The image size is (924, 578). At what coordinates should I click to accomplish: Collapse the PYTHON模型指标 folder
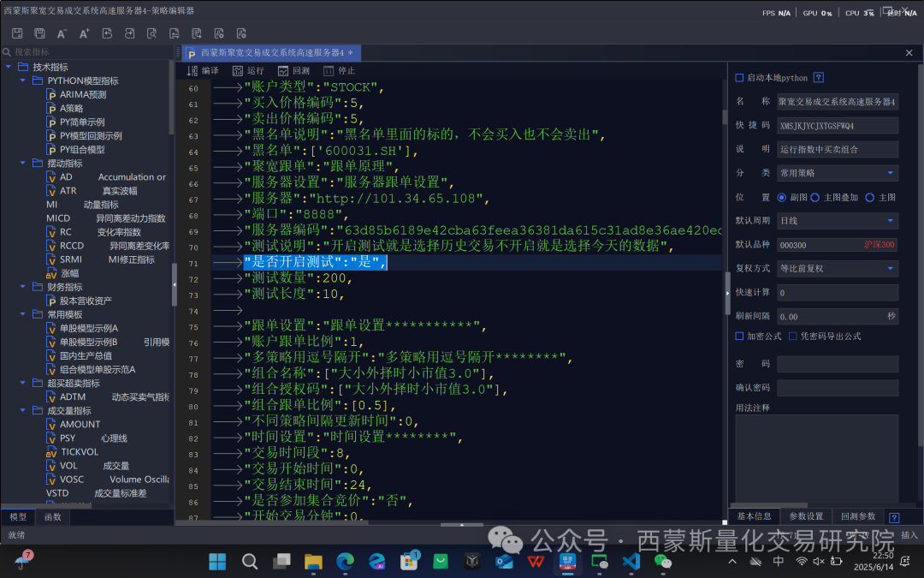point(23,80)
